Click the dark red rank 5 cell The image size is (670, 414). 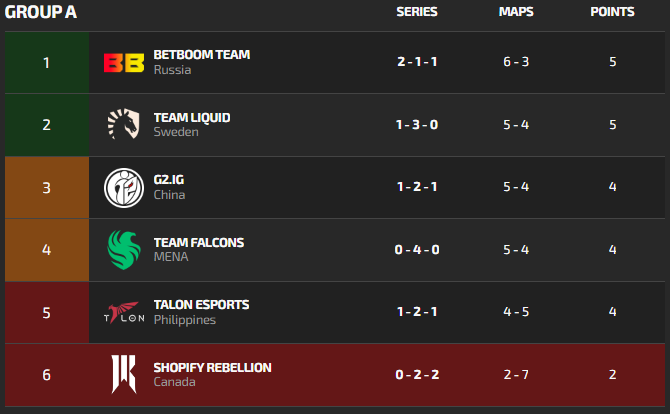pyautogui.click(x=46, y=312)
